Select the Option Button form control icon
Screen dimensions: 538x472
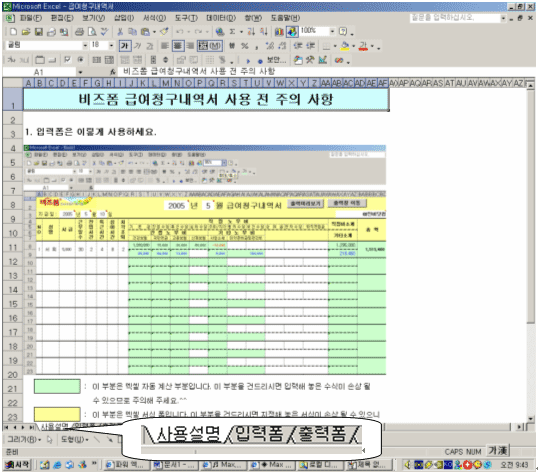click(80, 60)
